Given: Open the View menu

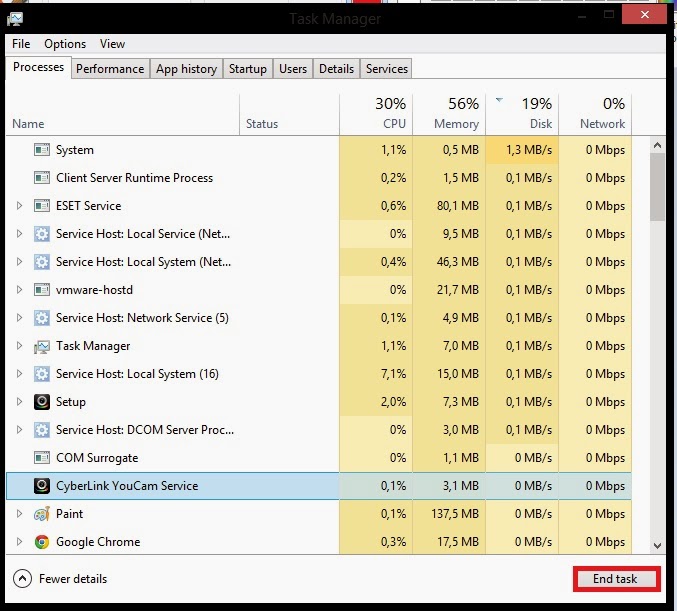Looking at the screenshot, I should (112, 44).
